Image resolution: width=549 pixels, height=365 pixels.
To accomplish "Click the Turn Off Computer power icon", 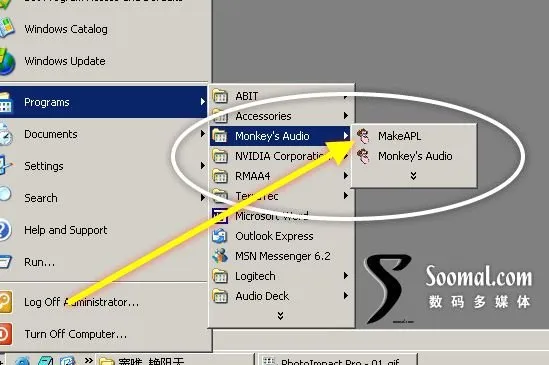I will click(x=6, y=334).
